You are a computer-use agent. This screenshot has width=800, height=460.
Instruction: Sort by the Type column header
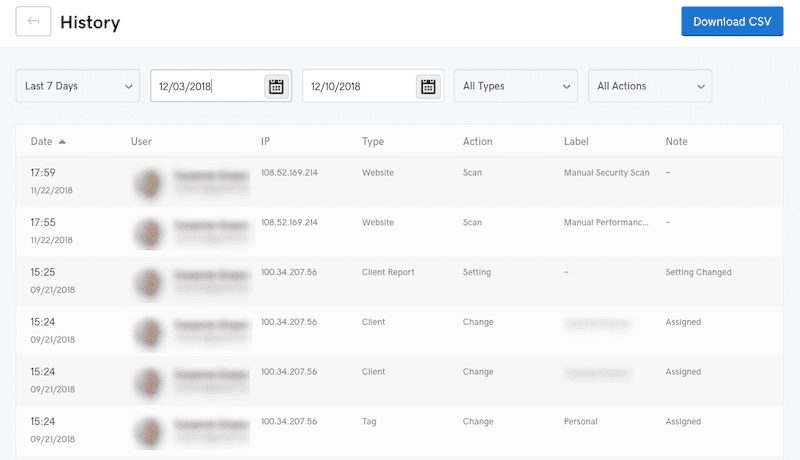point(373,141)
